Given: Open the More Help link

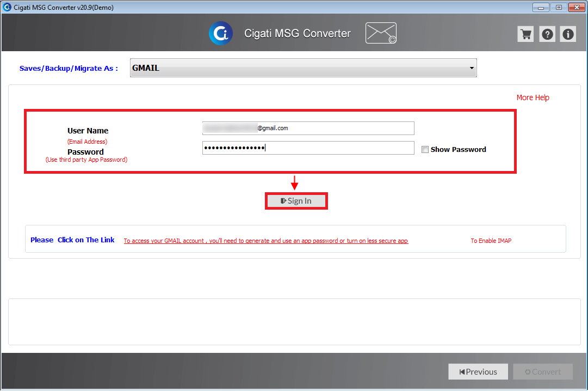Looking at the screenshot, I should coord(533,97).
